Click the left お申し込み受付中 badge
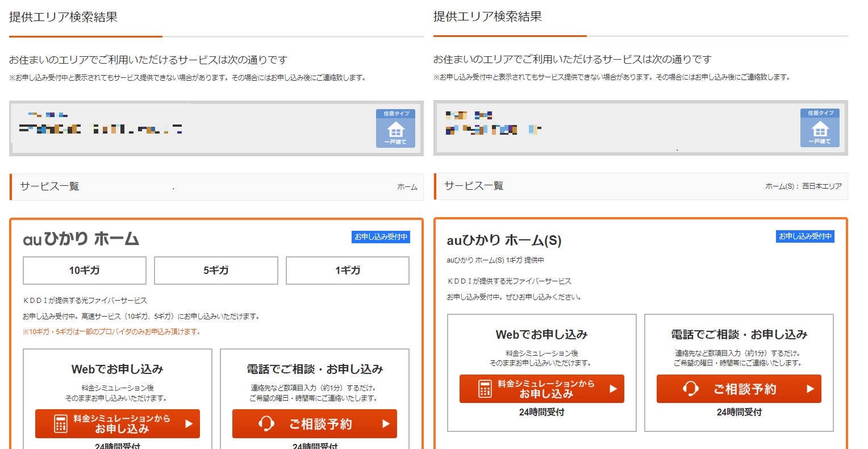Image resolution: width=868 pixels, height=449 pixels. (381, 237)
